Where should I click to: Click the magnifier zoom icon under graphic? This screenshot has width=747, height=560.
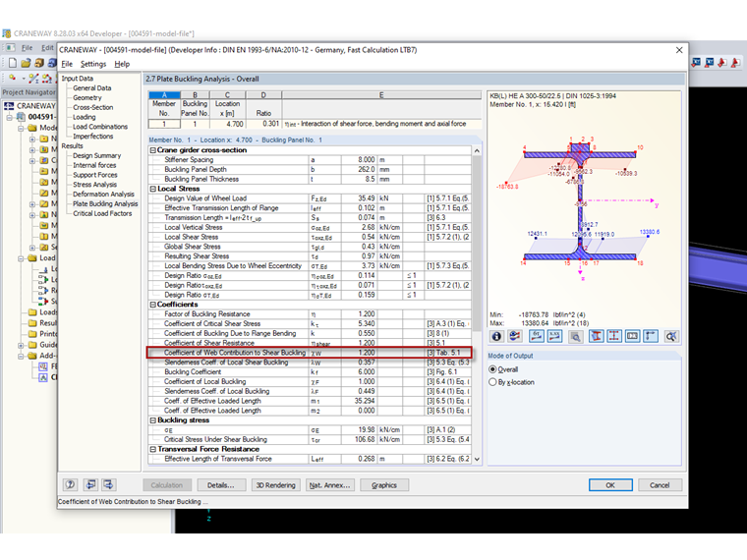(576, 336)
